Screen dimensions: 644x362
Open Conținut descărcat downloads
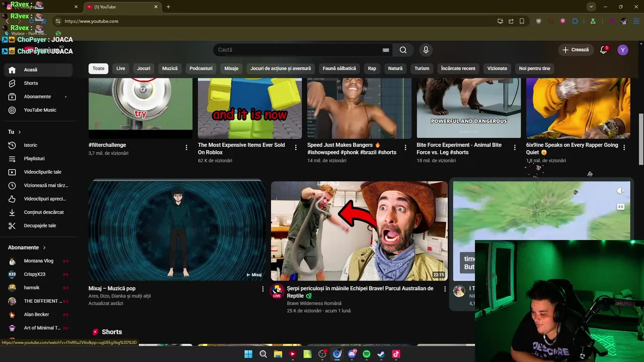pos(44,212)
